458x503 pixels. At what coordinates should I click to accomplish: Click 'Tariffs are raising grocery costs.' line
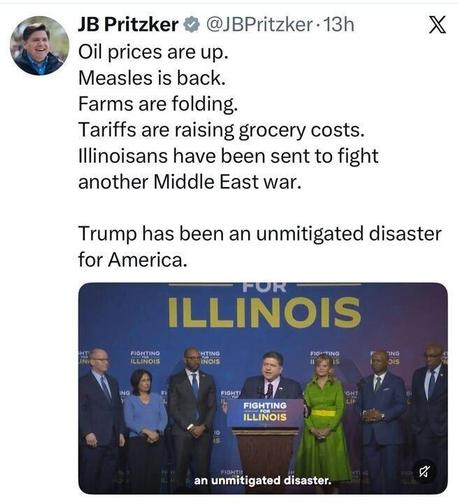221,130
